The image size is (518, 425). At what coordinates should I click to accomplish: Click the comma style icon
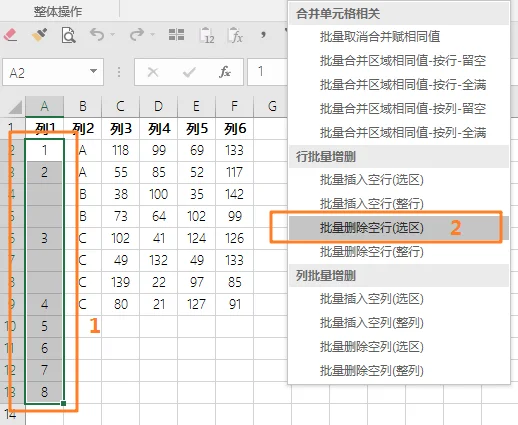point(263,34)
